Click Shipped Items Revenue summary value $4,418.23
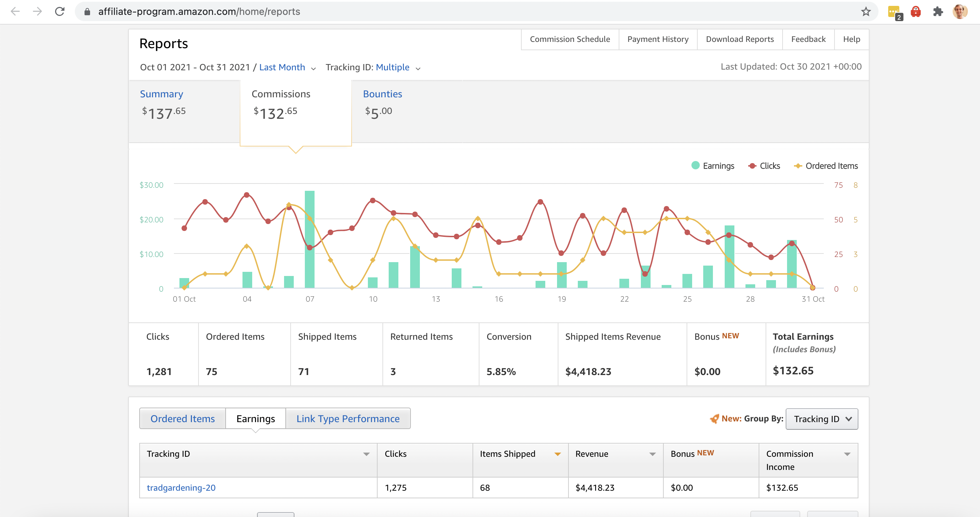The height and width of the screenshot is (517, 980). point(588,372)
